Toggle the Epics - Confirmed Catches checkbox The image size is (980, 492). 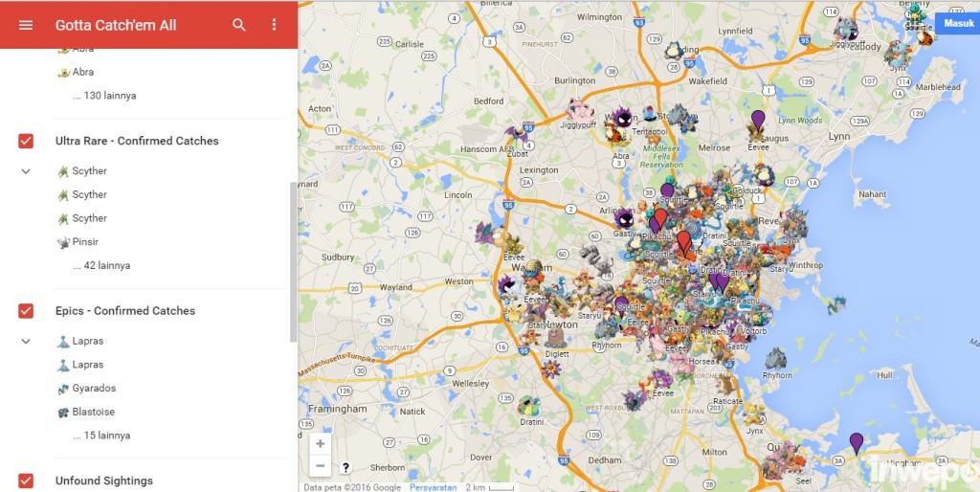coord(26,311)
